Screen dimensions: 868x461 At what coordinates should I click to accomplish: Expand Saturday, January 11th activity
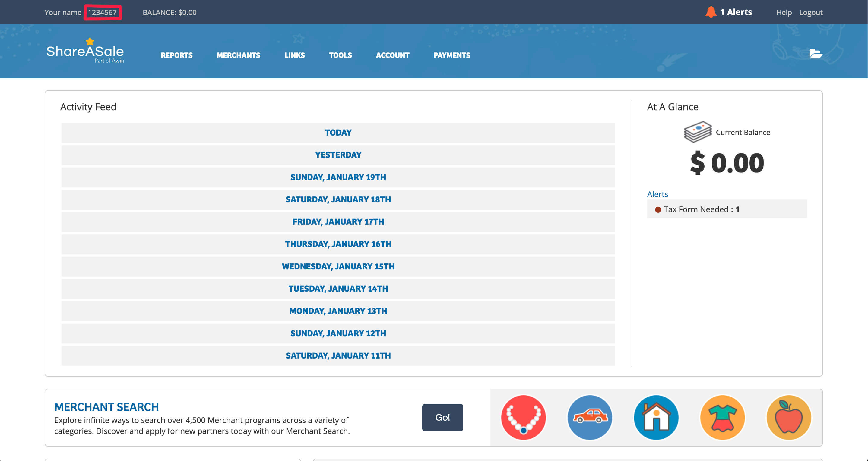[338, 356]
